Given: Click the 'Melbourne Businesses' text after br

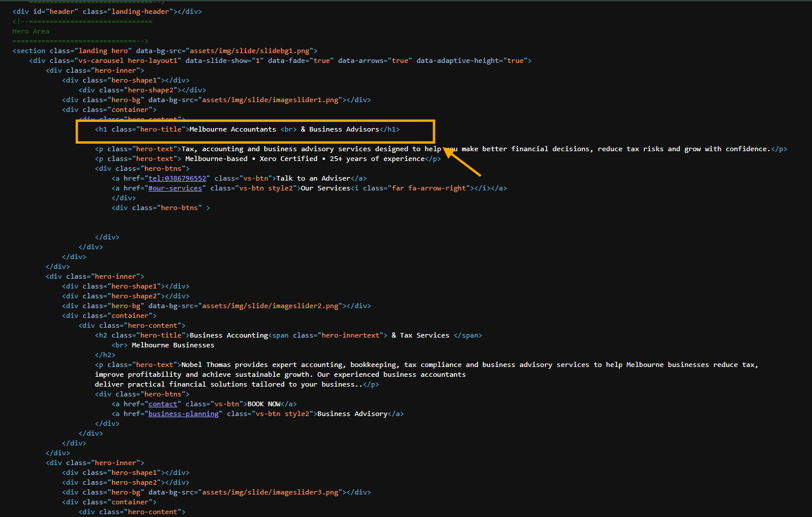Looking at the screenshot, I should [x=173, y=345].
